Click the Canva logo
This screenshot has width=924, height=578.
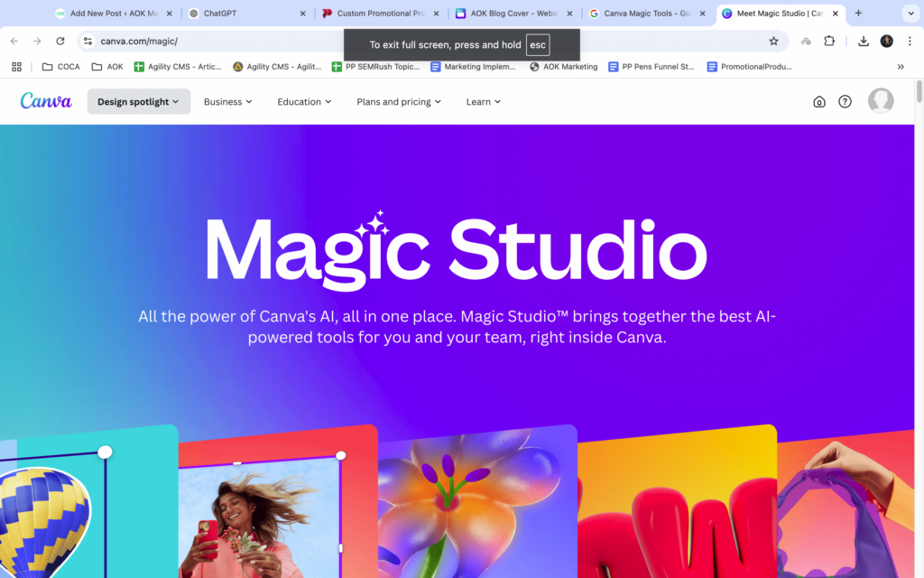click(x=46, y=101)
